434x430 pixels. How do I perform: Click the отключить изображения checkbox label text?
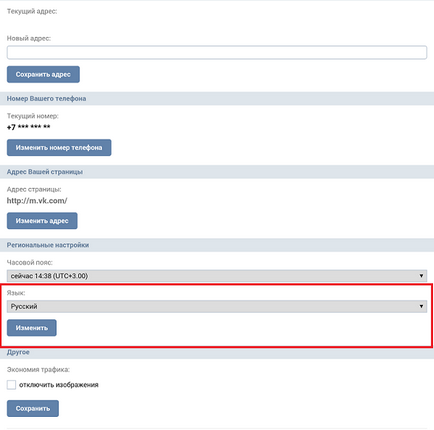[59, 385]
